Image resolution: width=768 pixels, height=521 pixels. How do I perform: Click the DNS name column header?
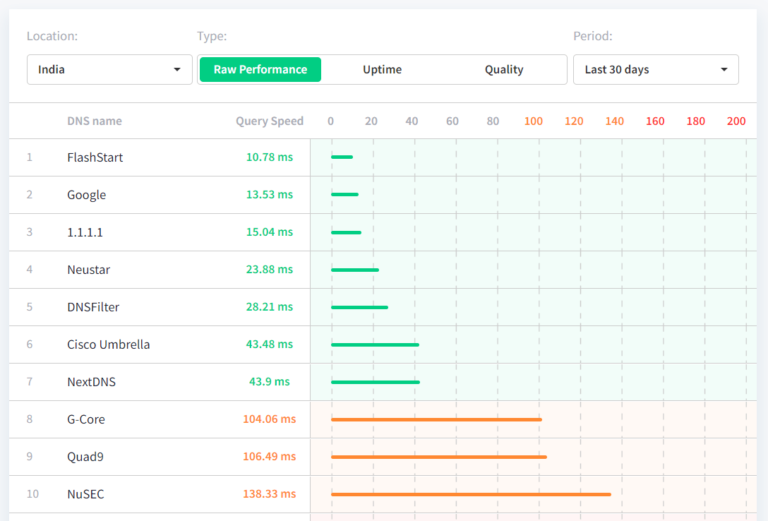[95, 121]
